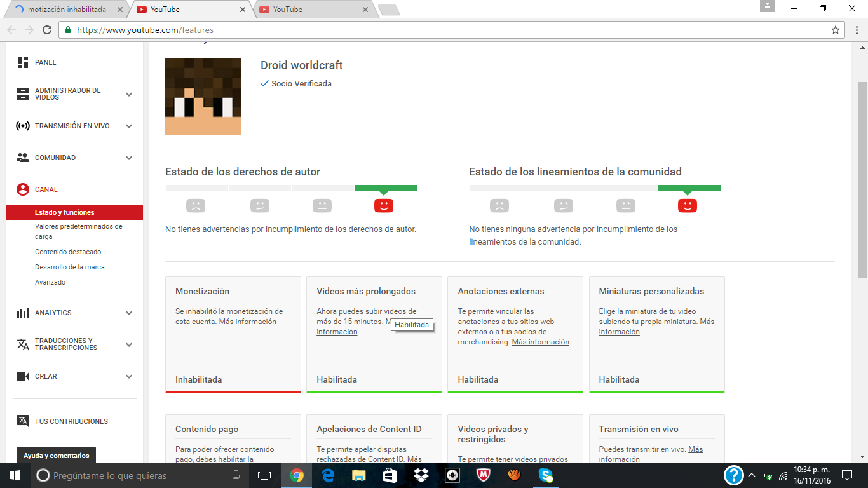
Task: Open Contenido destacado in sidebar
Action: click(x=68, y=252)
